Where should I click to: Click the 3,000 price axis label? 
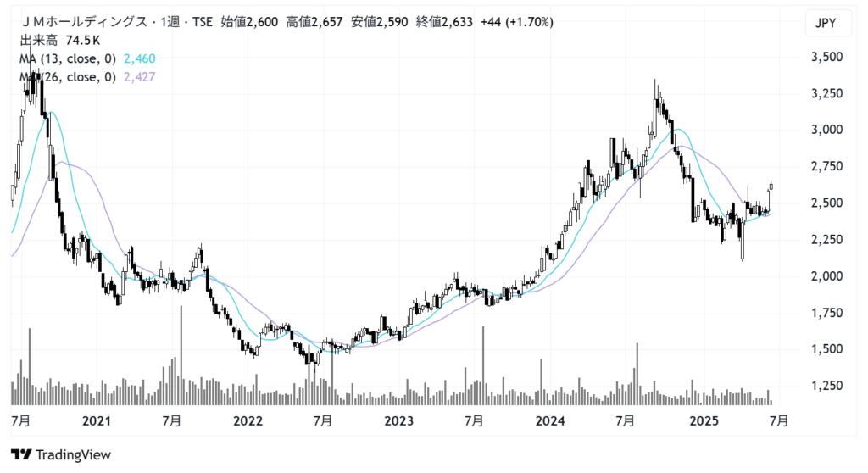pos(826,130)
